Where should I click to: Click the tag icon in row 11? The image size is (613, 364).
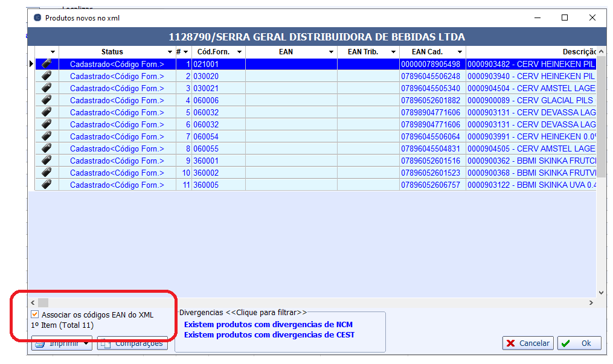[x=47, y=185]
